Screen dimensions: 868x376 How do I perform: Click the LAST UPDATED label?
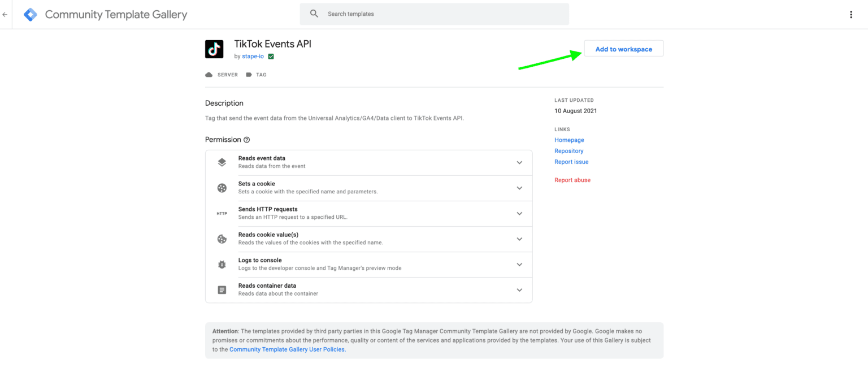pyautogui.click(x=574, y=100)
